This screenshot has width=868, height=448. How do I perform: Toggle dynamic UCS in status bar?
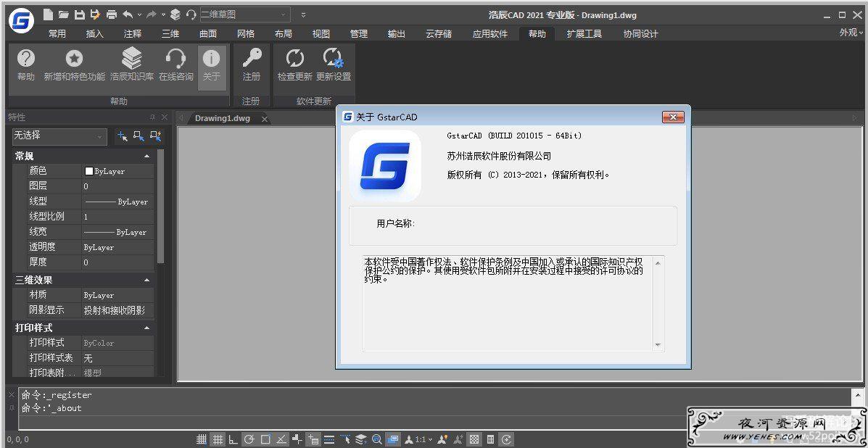(297, 440)
